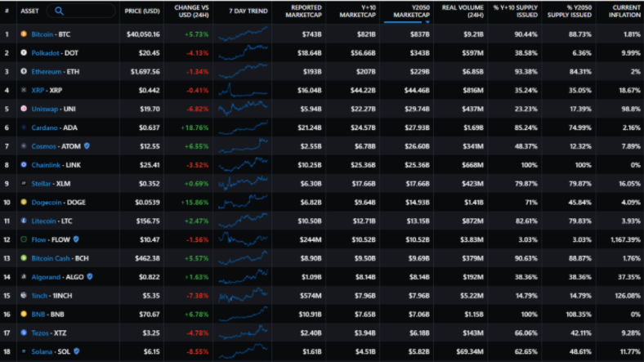Screen dimensions: 644x362
Task: Click Uniswap's 98.8% inflation value
Action: coord(631,109)
